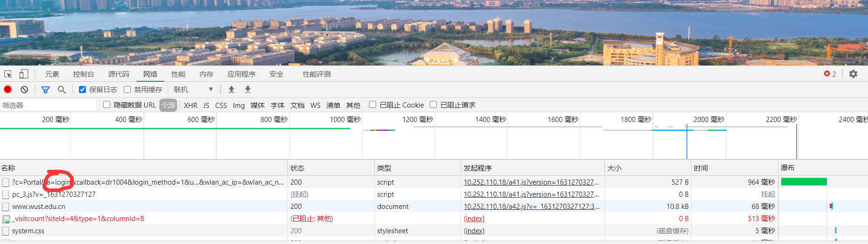Viewport: 868px width, 244px height.
Task: Filter requests by WS
Action: (315, 105)
